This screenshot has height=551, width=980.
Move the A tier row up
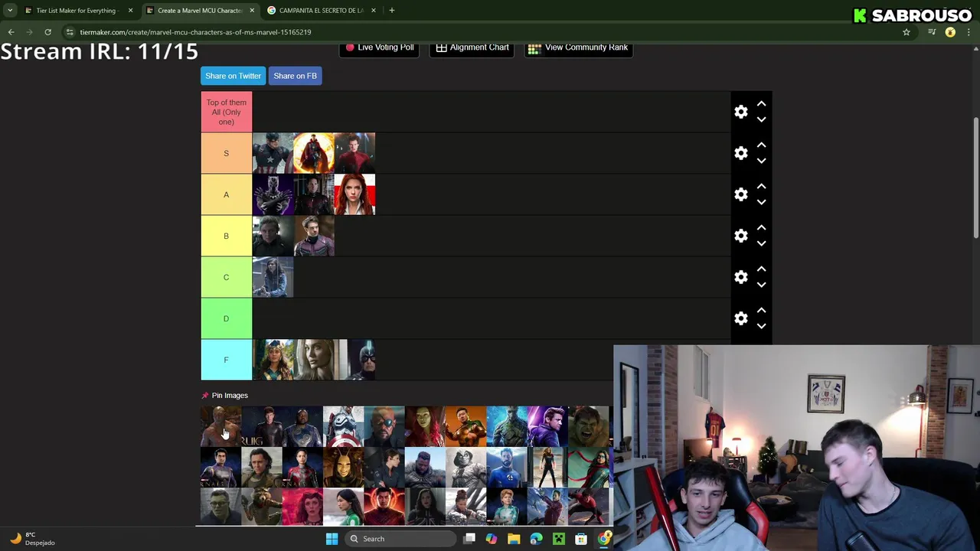pos(761,186)
